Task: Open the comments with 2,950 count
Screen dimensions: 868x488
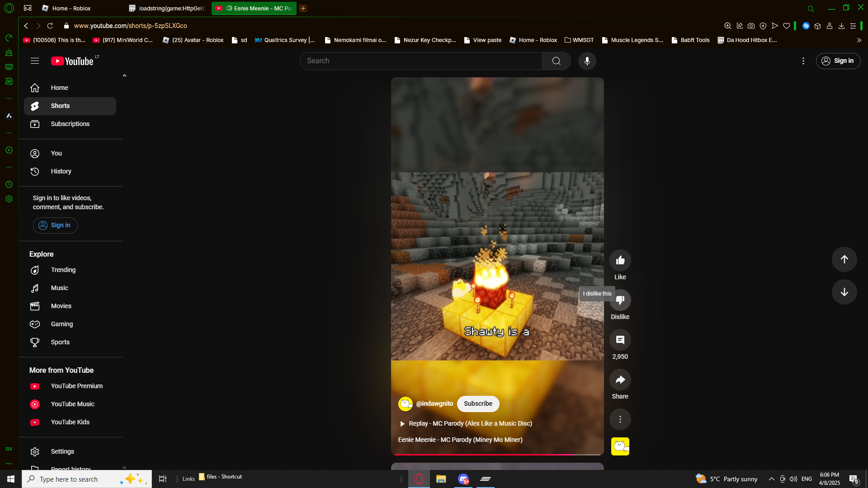Action: 620,340
